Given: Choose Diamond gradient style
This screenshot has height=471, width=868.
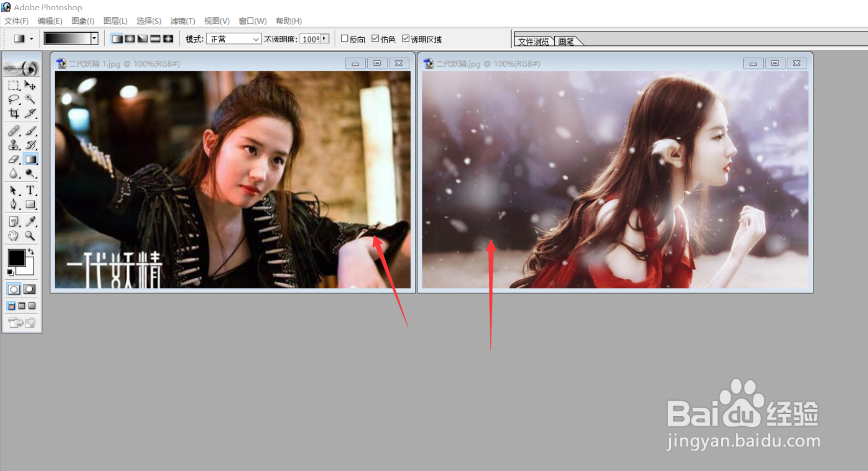Looking at the screenshot, I should pyautogui.click(x=168, y=39).
